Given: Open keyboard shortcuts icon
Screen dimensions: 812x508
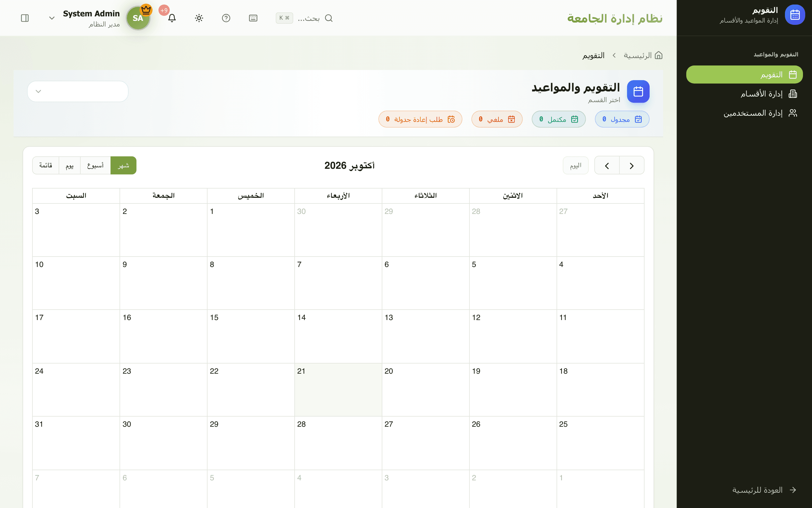Looking at the screenshot, I should [x=253, y=18].
